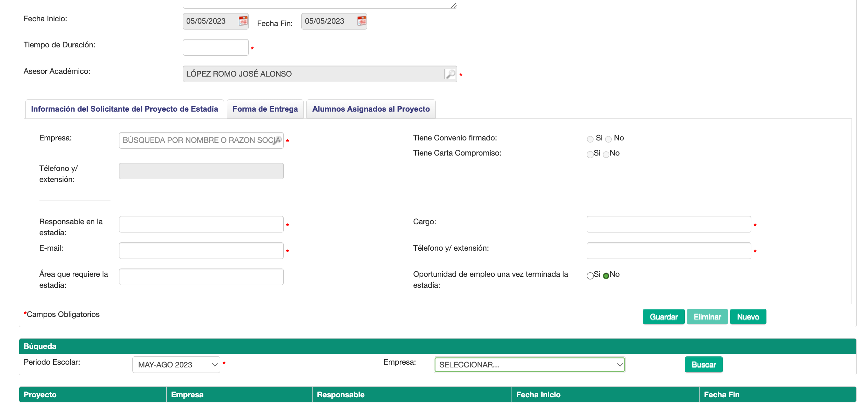Click the Cargo text field

click(x=668, y=224)
